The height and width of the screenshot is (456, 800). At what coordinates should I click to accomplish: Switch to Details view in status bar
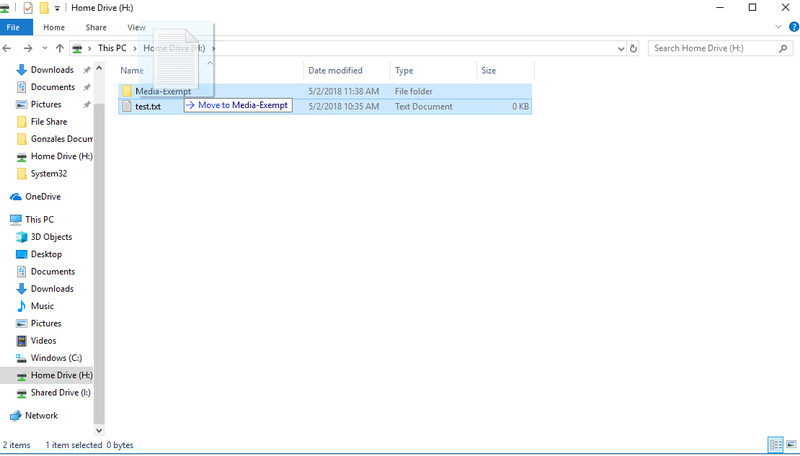(x=775, y=444)
